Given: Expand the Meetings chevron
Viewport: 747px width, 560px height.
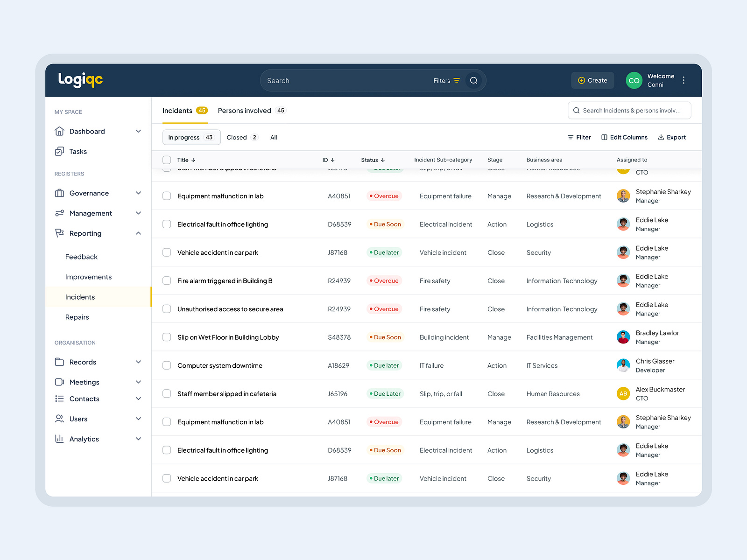Looking at the screenshot, I should pyautogui.click(x=139, y=382).
